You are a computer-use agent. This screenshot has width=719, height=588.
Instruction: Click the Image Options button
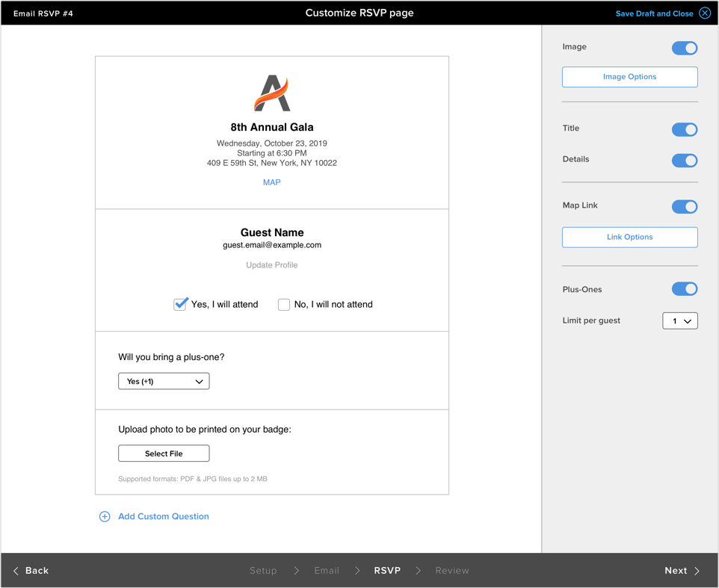[x=629, y=77]
